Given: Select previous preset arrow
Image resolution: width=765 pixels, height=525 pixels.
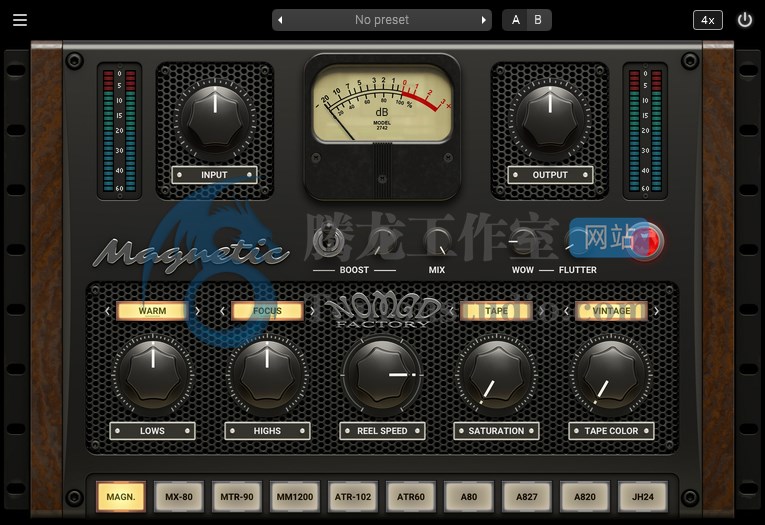Looking at the screenshot, I should (280, 20).
